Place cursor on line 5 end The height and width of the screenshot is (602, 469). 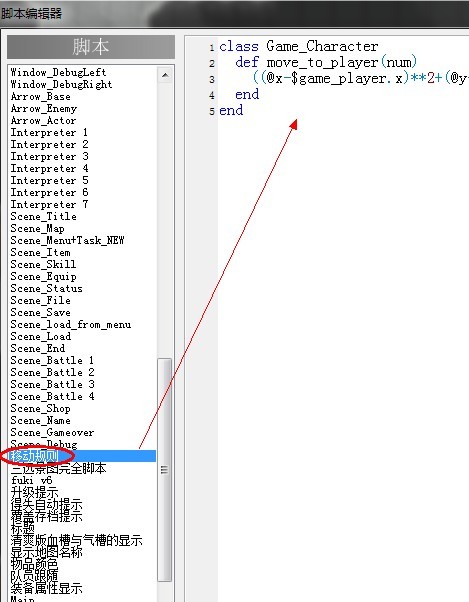(231, 111)
